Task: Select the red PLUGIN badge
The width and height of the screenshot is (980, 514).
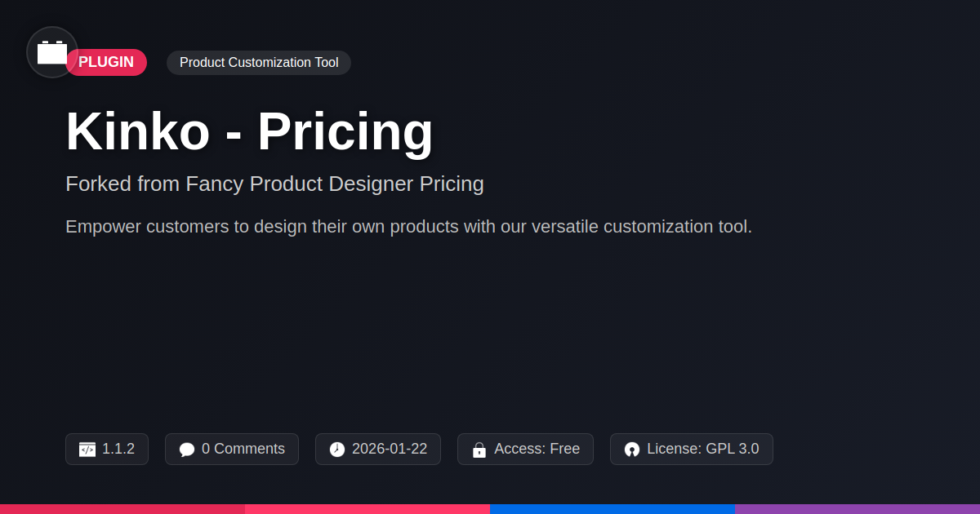Action: (106, 63)
